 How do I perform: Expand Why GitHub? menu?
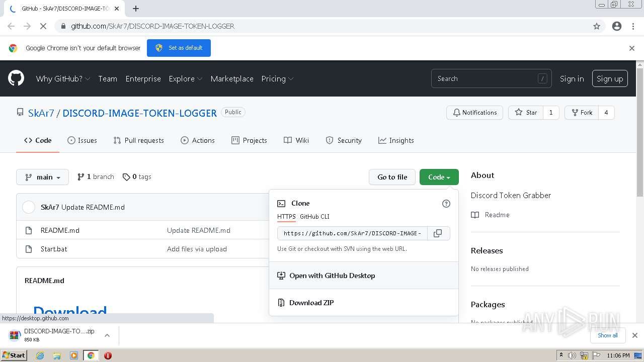pos(63,79)
